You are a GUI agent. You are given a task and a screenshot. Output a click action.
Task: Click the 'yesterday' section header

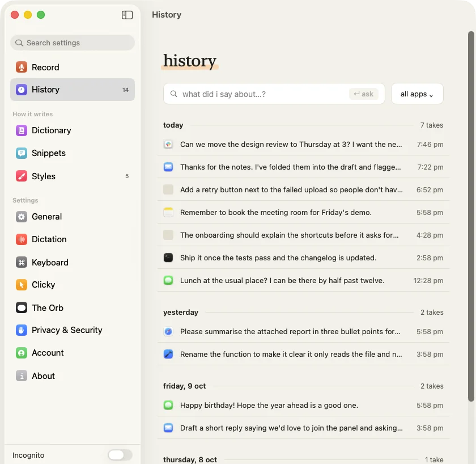pos(181,313)
